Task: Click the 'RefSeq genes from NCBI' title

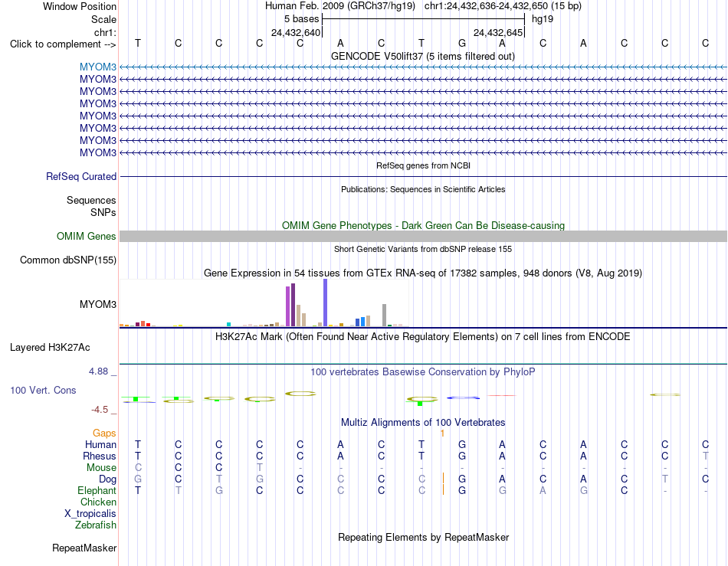Action: pos(423,165)
